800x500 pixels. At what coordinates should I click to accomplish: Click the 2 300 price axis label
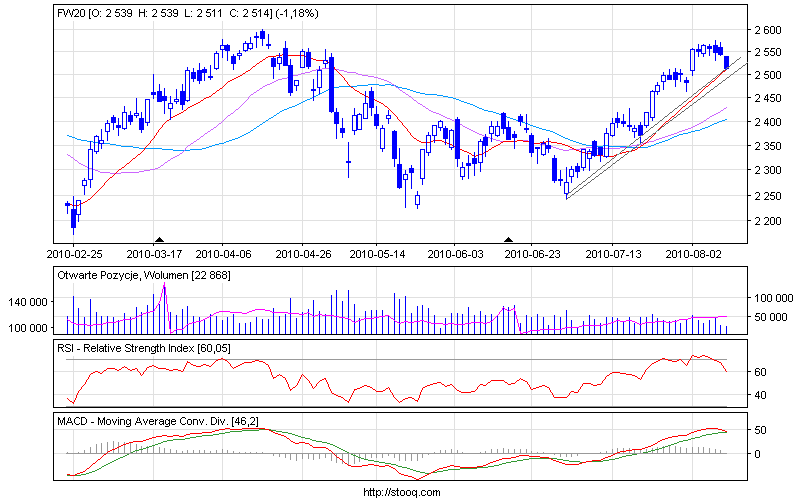click(768, 170)
